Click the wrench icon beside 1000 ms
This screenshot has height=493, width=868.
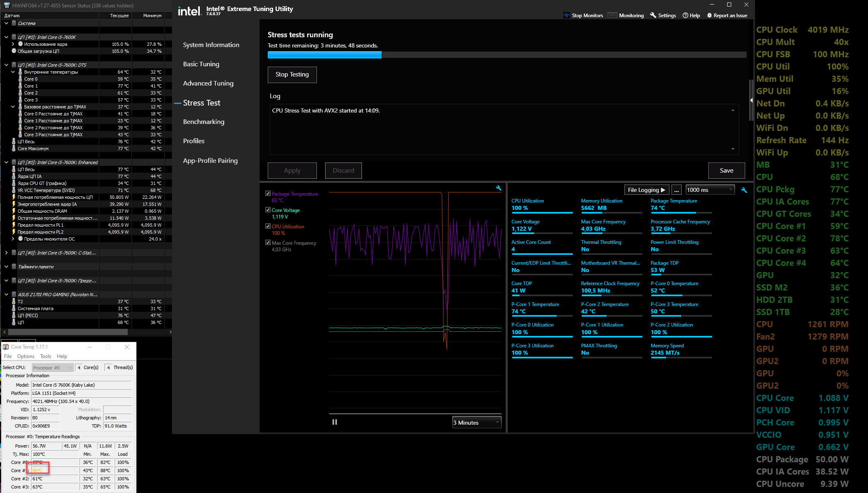744,190
